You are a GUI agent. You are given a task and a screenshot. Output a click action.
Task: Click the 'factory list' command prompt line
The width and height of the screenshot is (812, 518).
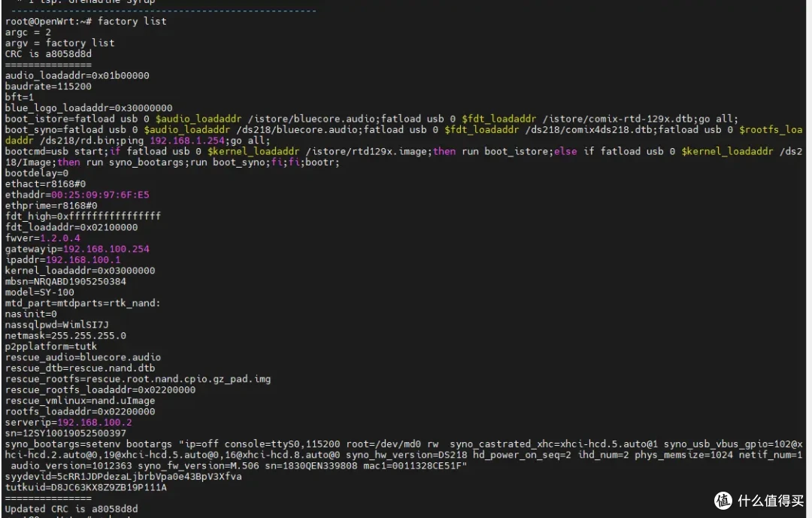[86, 21]
